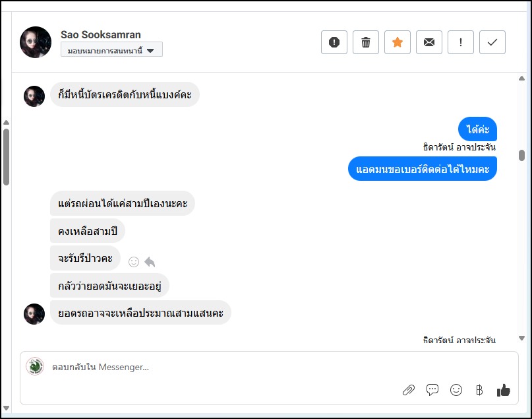
Task: Attach a file with the paperclip icon
Action: click(x=409, y=390)
